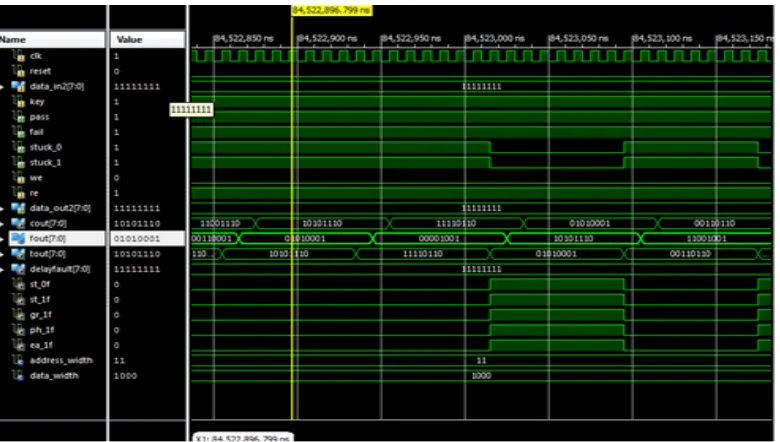Image resolution: width=780 pixels, height=442 pixels.
Task: Select the ph_1f signal icon
Action: point(19,330)
